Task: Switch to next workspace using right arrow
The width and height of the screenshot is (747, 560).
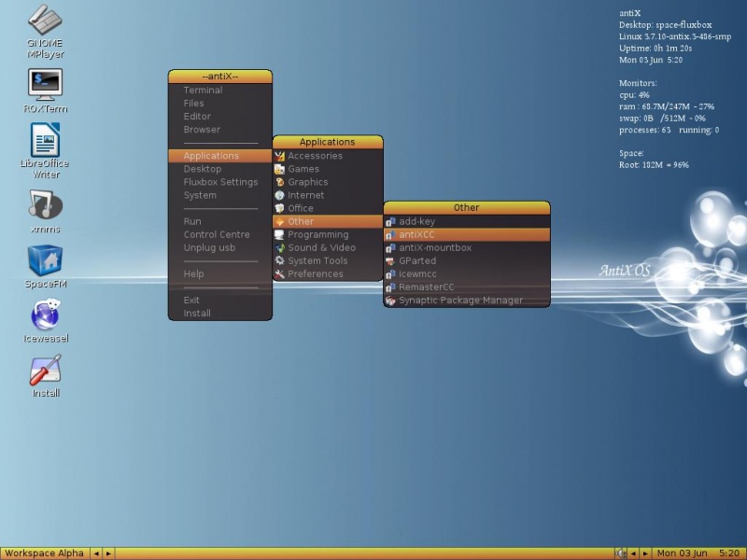Action: coord(108,553)
